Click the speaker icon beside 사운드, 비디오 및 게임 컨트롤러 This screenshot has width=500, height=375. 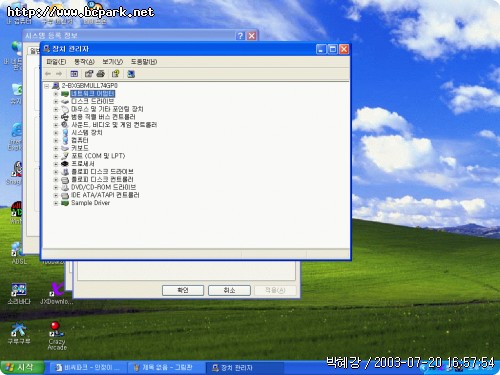pos(65,125)
